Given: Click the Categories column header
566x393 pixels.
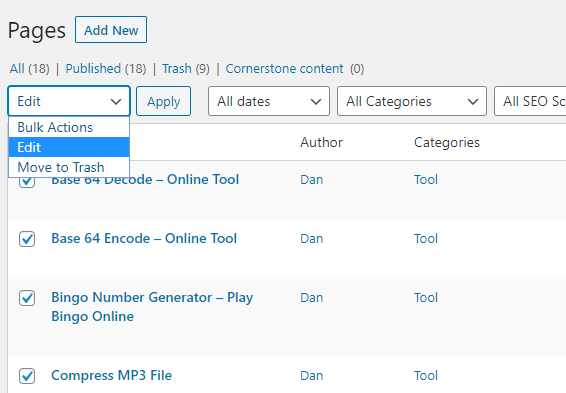Looking at the screenshot, I should click(447, 143).
